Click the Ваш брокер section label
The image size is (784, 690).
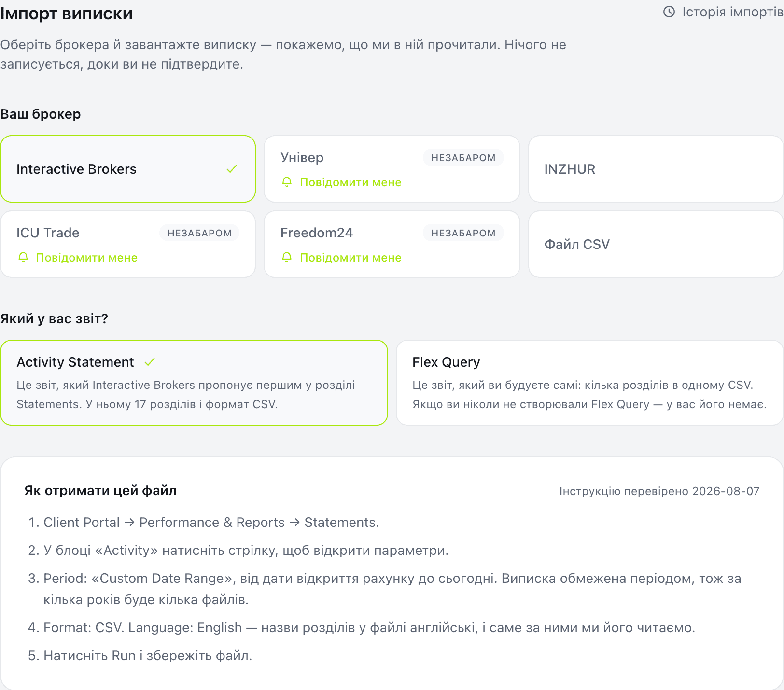41,114
